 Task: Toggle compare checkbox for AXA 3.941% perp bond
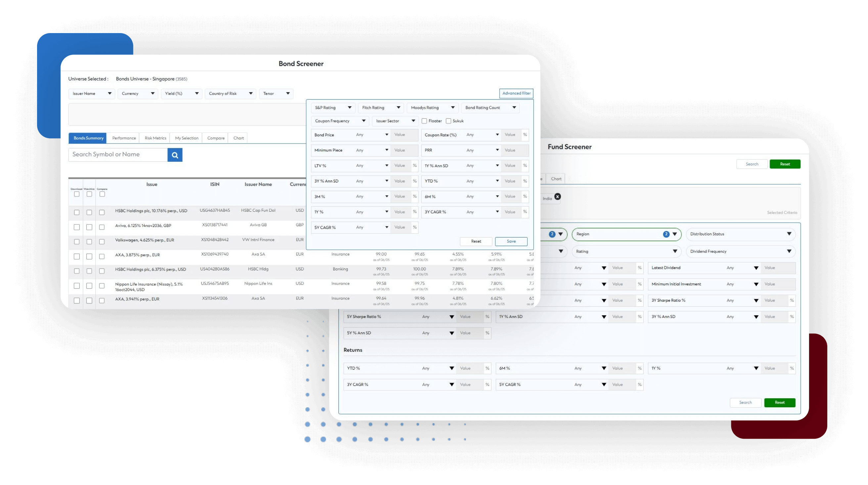(x=102, y=301)
